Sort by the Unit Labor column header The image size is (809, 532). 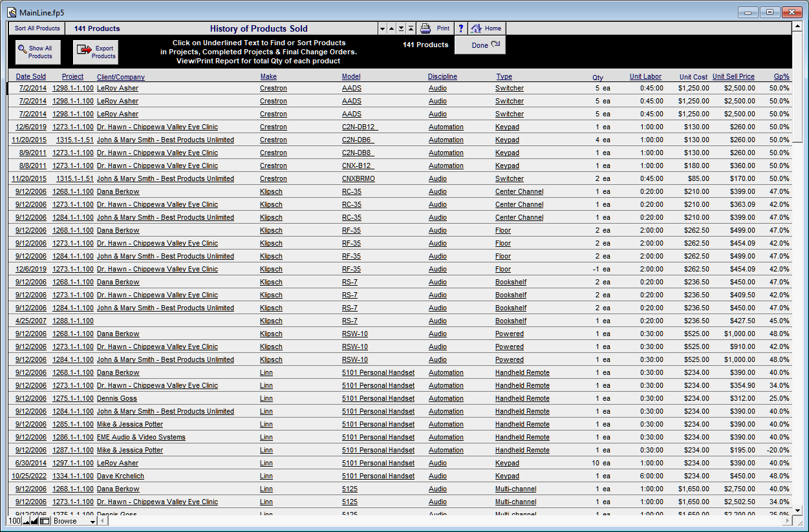[x=645, y=77]
